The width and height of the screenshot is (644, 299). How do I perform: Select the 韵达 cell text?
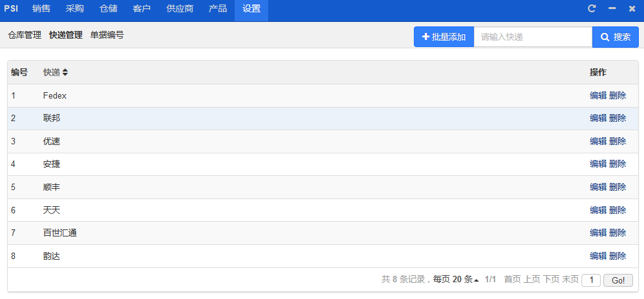click(x=52, y=256)
